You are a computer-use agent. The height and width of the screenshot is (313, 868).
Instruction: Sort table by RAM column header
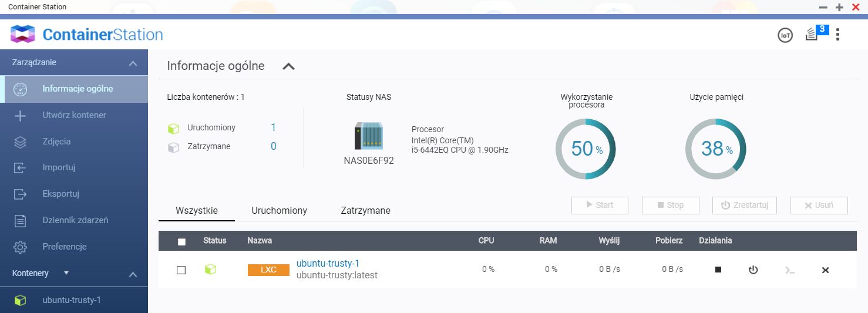click(548, 241)
